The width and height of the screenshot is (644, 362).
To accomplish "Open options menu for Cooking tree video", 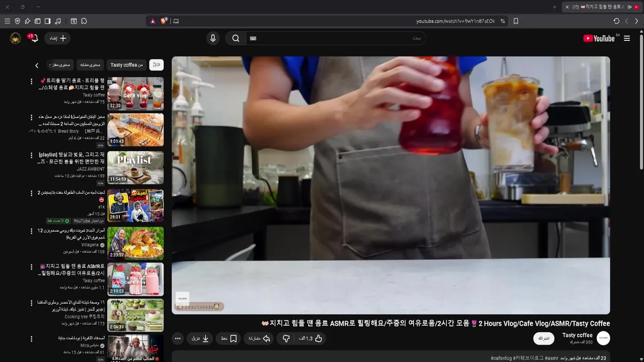I will [x=31, y=303].
